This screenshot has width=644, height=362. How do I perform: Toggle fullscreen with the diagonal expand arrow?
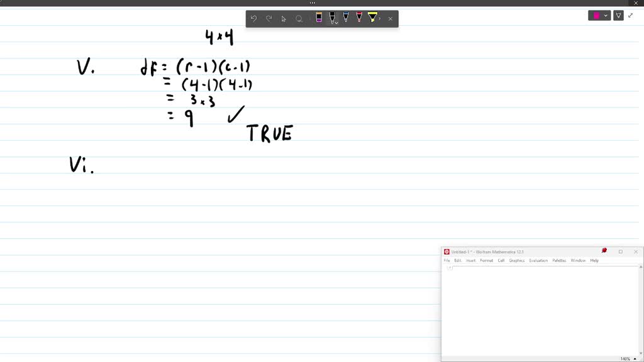(631, 15)
